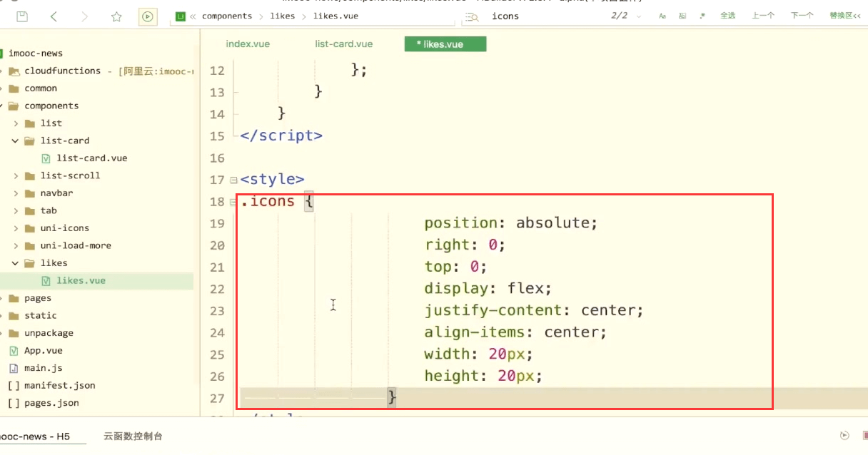Open list-card.vue in the file tree

click(92, 158)
